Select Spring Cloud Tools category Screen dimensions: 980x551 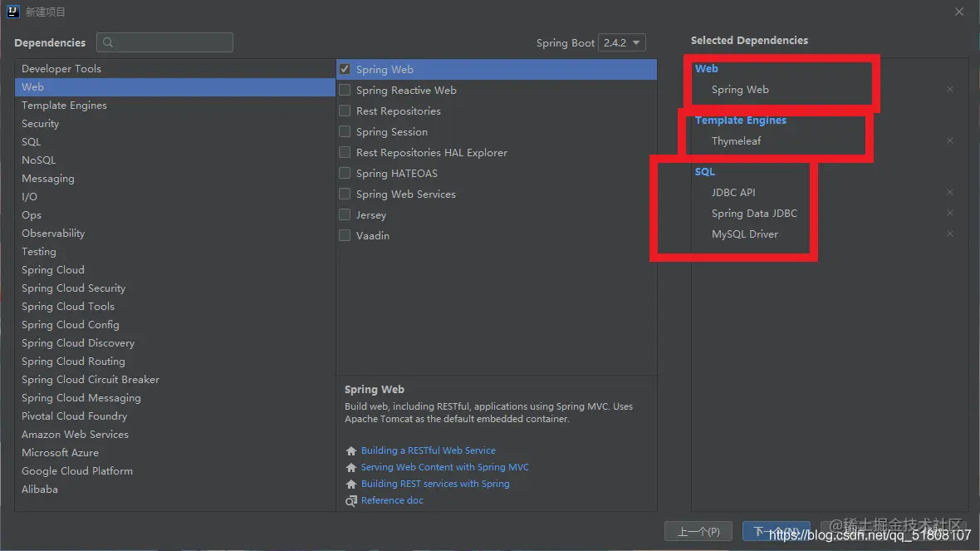click(175, 307)
